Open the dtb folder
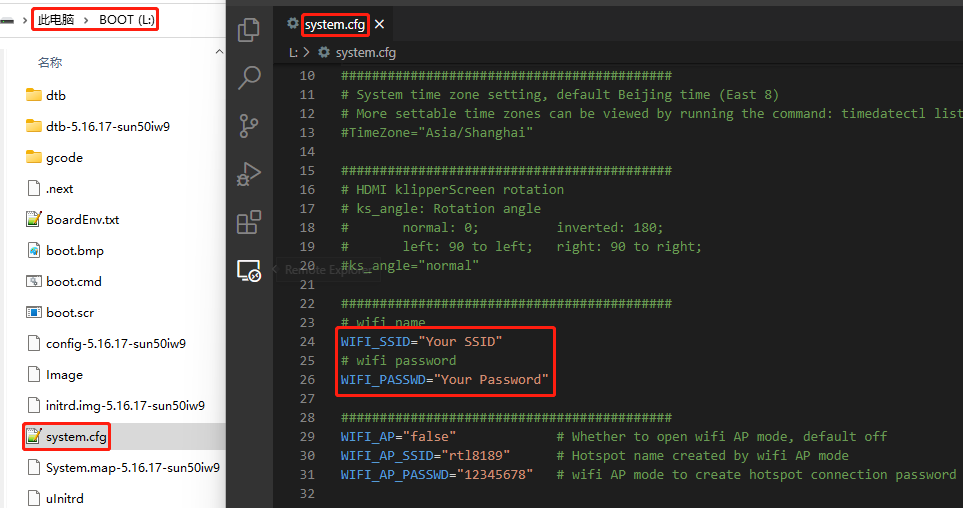 55,95
